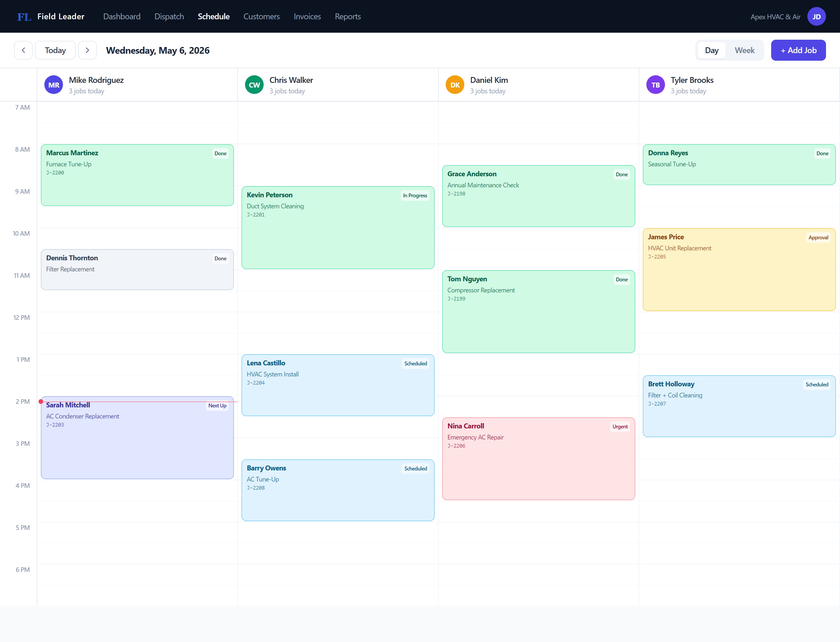Open the Invoices nav item
The height and width of the screenshot is (642, 840).
[307, 16]
